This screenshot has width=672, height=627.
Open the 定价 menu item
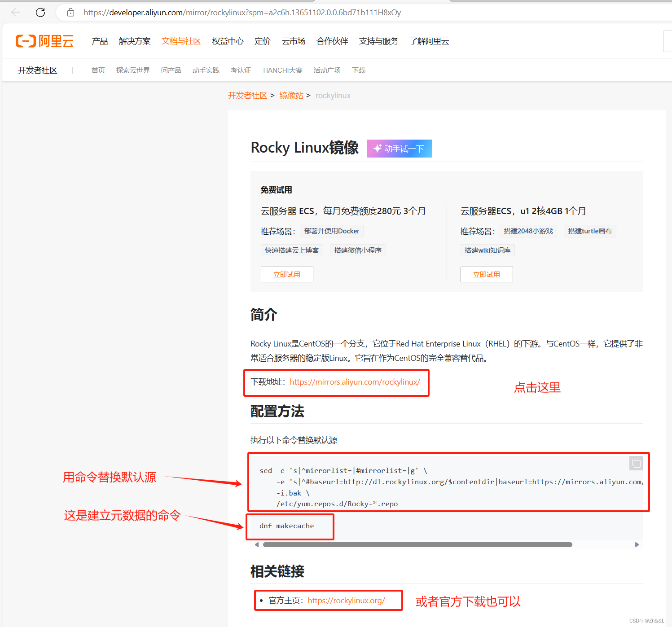[x=263, y=41]
